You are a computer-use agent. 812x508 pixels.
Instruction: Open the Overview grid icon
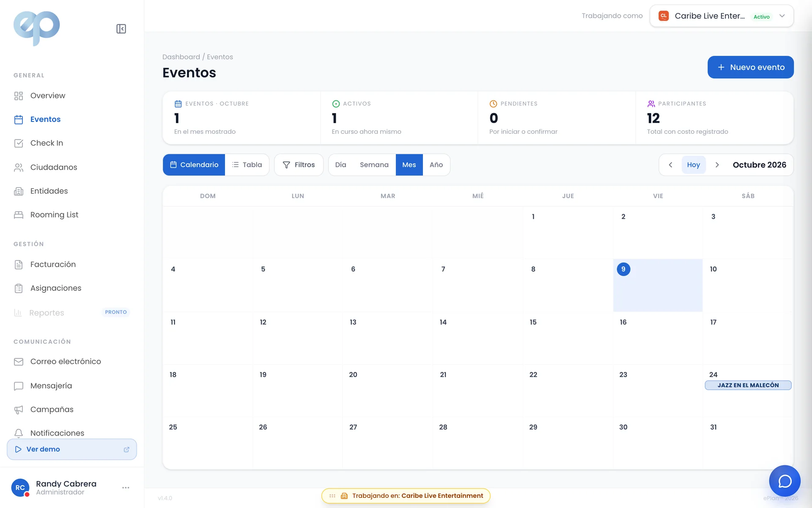tap(19, 96)
